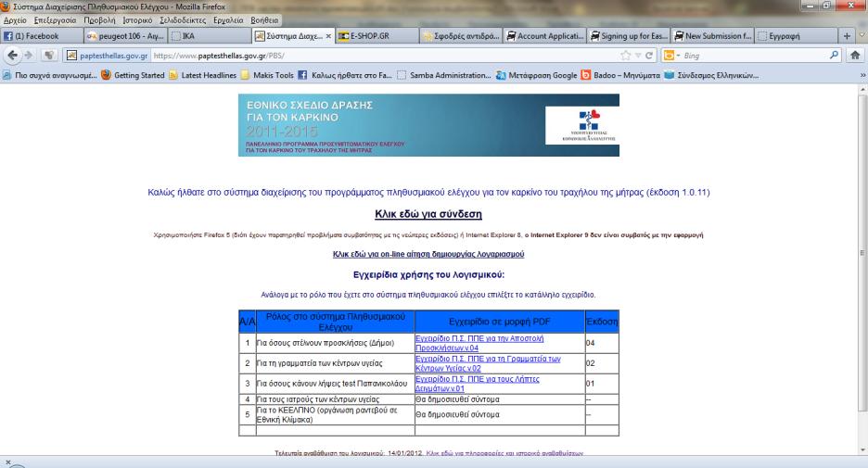Click the πληροφορίες και ιστορικό αναβαθμίσεων link
This screenshot has height=468, width=868.
pyautogui.click(x=504, y=453)
